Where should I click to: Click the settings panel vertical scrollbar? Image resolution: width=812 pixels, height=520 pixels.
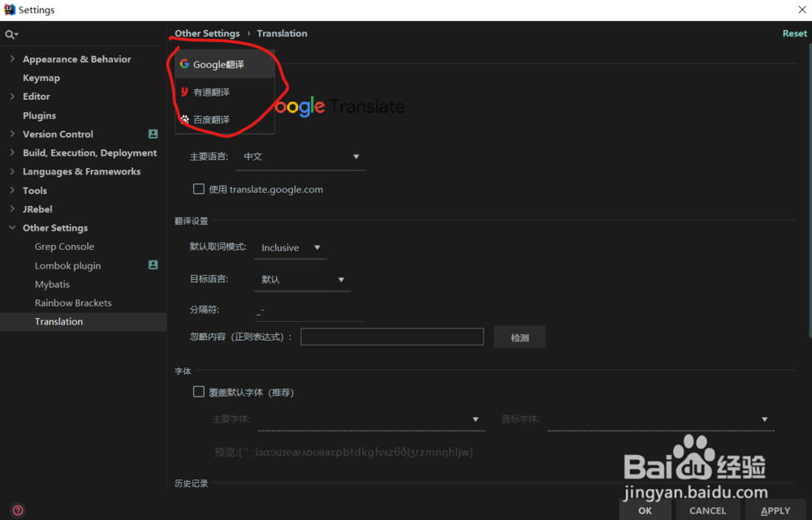coord(810,191)
